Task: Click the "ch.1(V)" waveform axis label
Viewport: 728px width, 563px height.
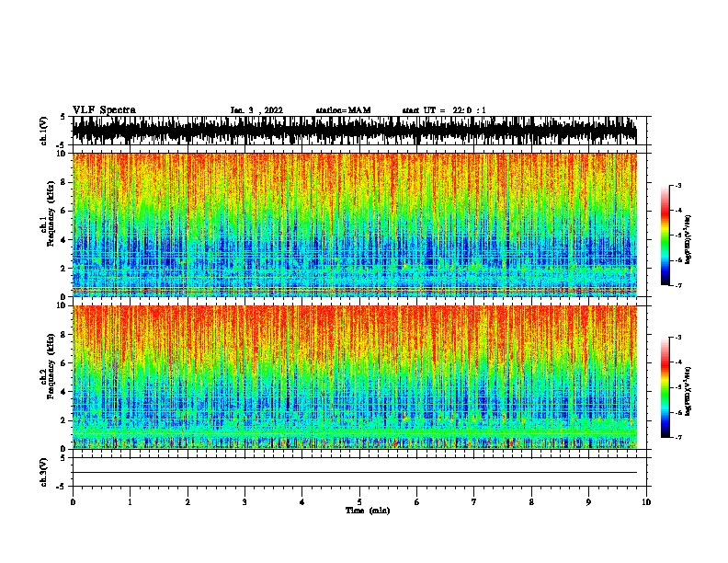Action: point(44,131)
